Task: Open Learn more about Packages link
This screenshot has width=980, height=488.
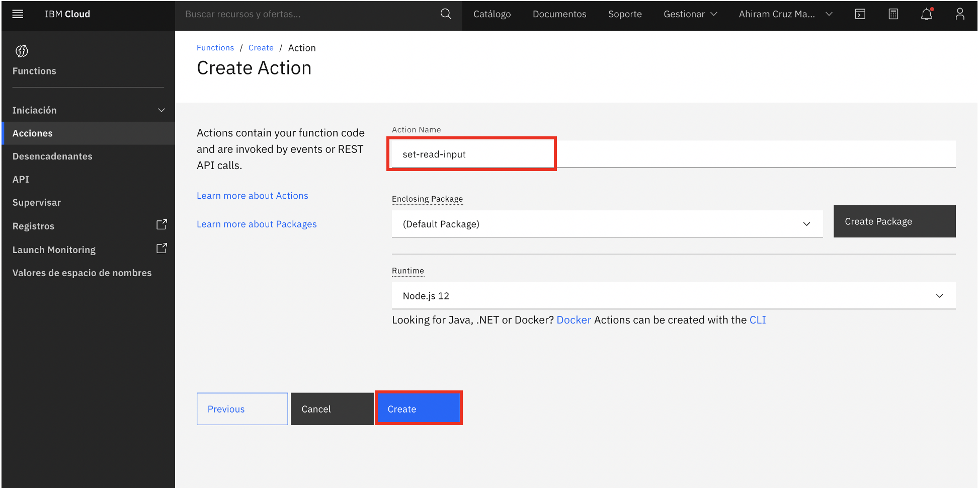Action: point(257,224)
